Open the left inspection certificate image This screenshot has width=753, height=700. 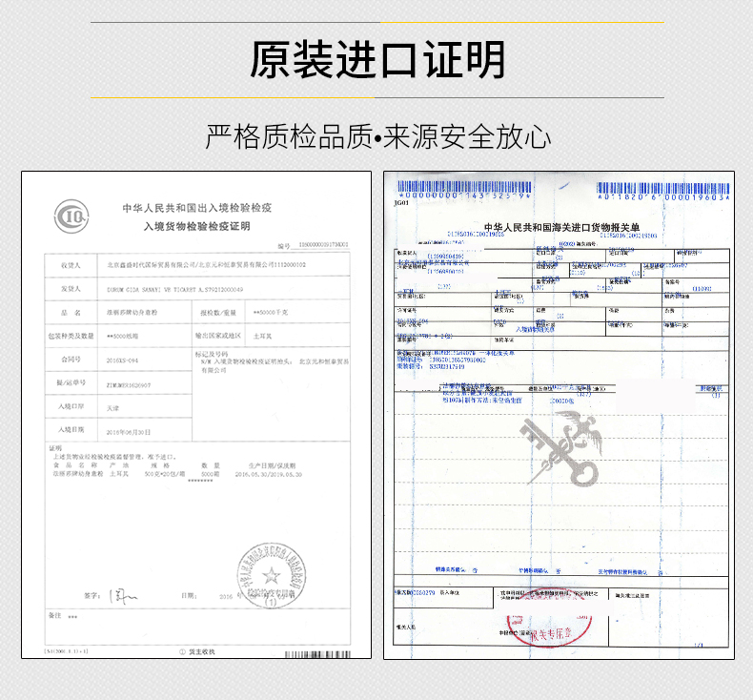196,415
